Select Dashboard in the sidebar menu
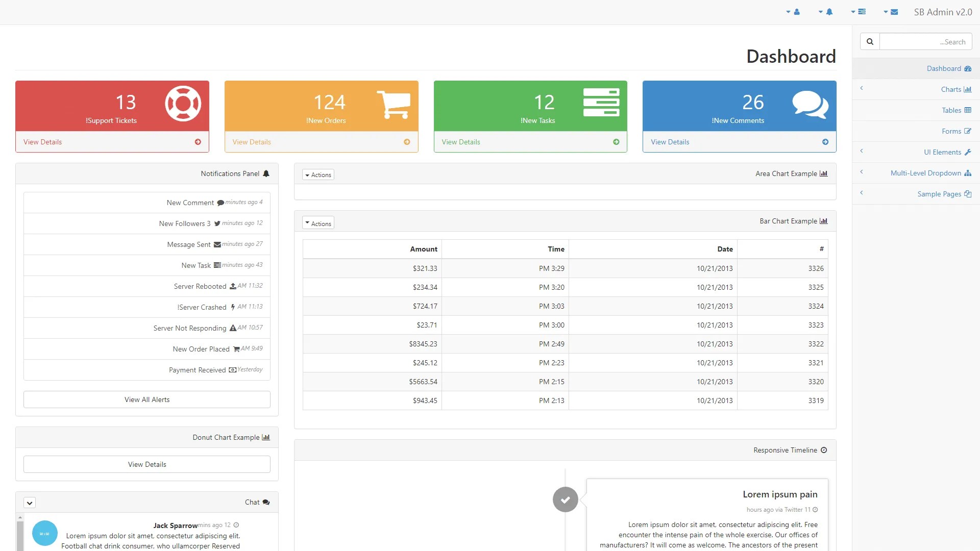 coord(916,68)
